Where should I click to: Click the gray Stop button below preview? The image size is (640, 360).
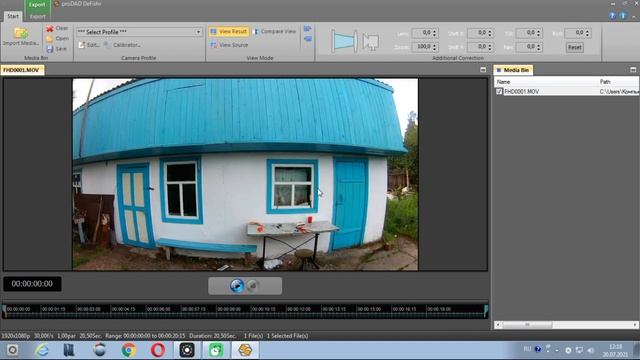tap(253, 286)
